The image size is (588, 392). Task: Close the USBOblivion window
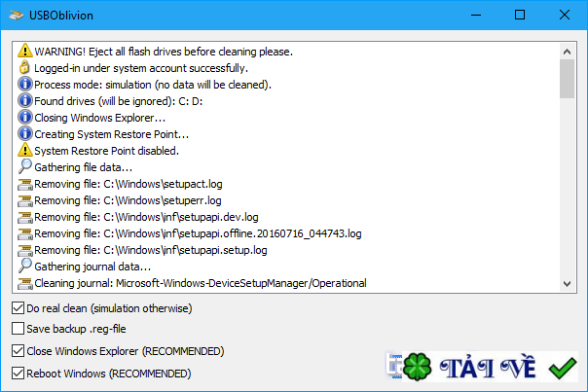click(x=565, y=15)
